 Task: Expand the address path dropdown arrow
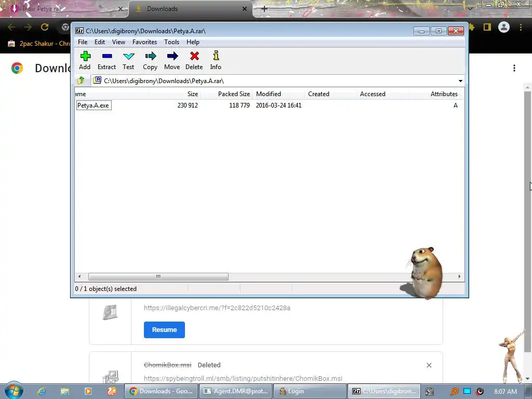[460, 81]
